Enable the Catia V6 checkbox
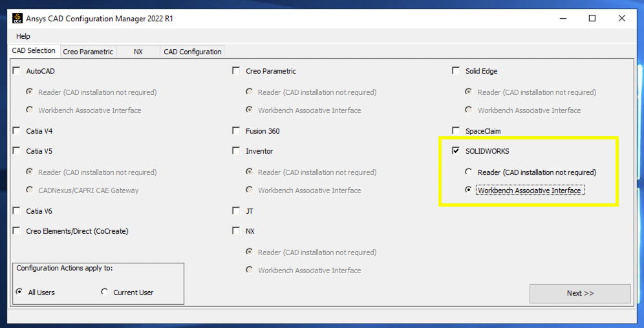 (16, 210)
